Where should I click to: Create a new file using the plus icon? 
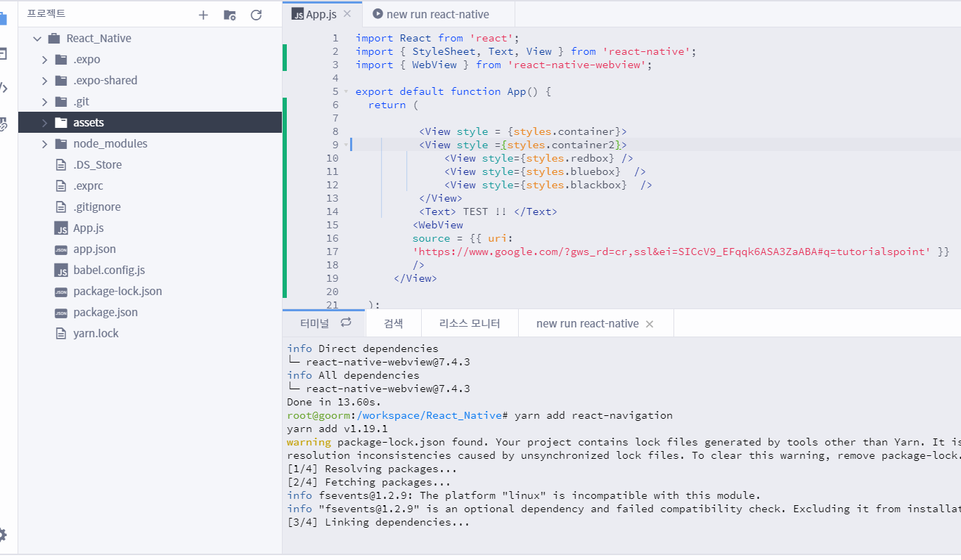(x=202, y=13)
